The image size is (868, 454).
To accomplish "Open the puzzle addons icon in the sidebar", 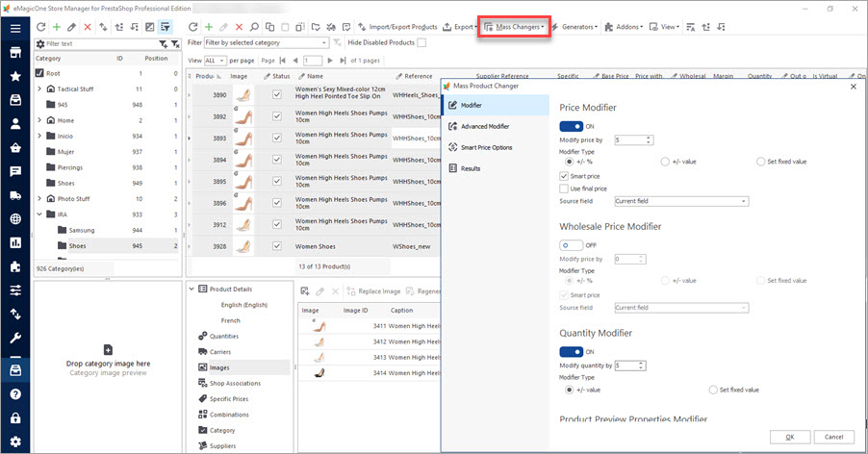I will tap(15, 266).
